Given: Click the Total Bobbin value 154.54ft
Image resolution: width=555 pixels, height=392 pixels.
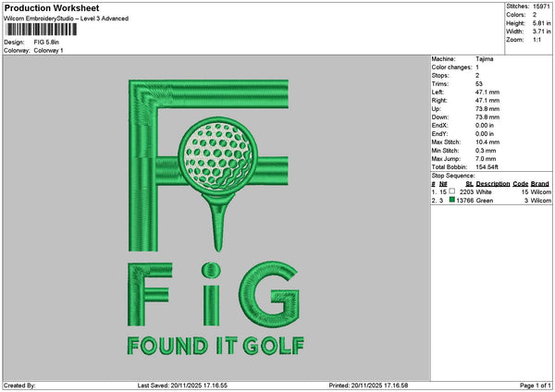Looking at the screenshot, I should 487,167.
